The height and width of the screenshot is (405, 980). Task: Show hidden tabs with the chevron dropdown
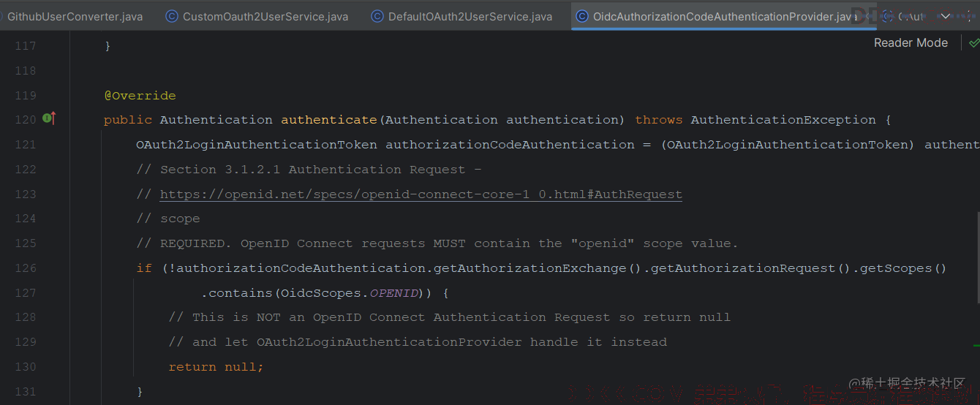[x=946, y=16]
